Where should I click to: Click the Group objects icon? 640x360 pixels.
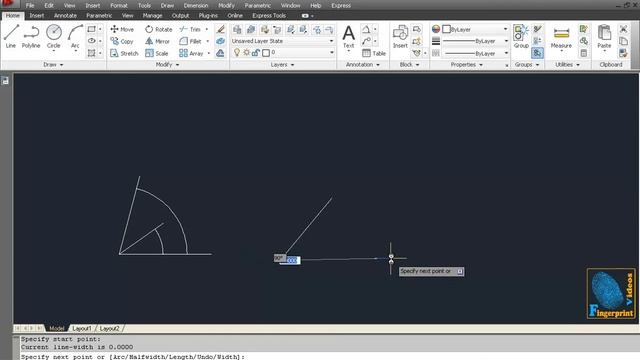click(521, 36)
